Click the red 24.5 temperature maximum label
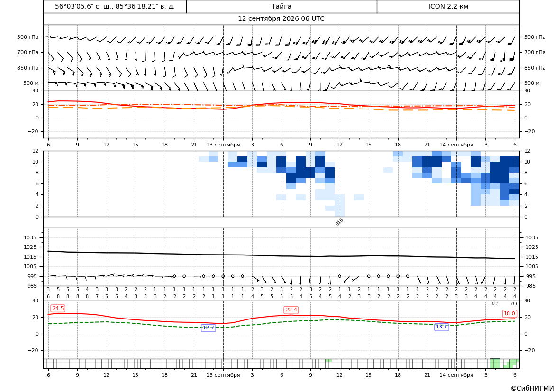 (58, 308)
